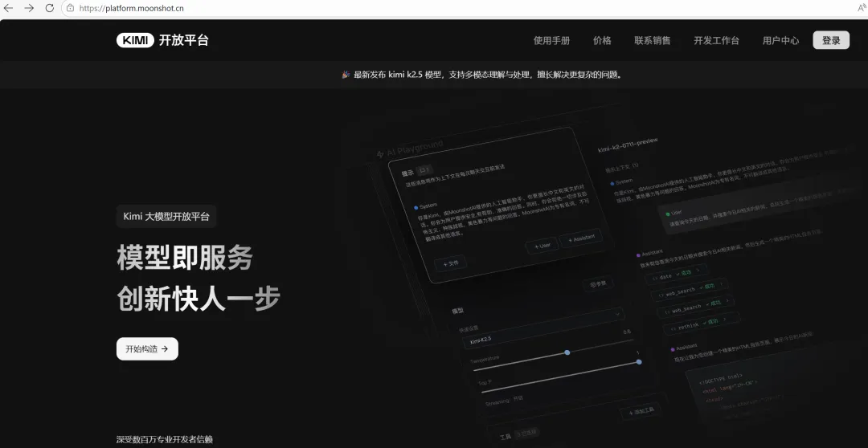Click the 创新快人一步 headline

[x=199, y=299]
